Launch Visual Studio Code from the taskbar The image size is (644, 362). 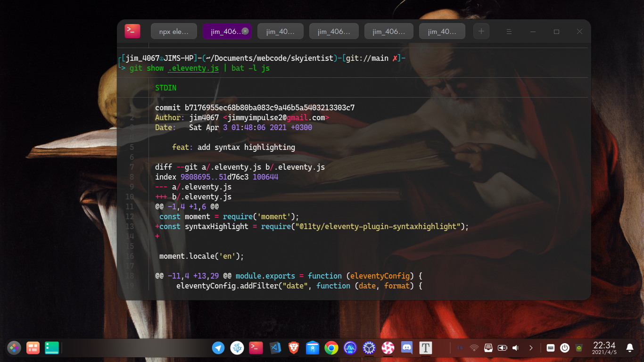click(x=275, y=348)
